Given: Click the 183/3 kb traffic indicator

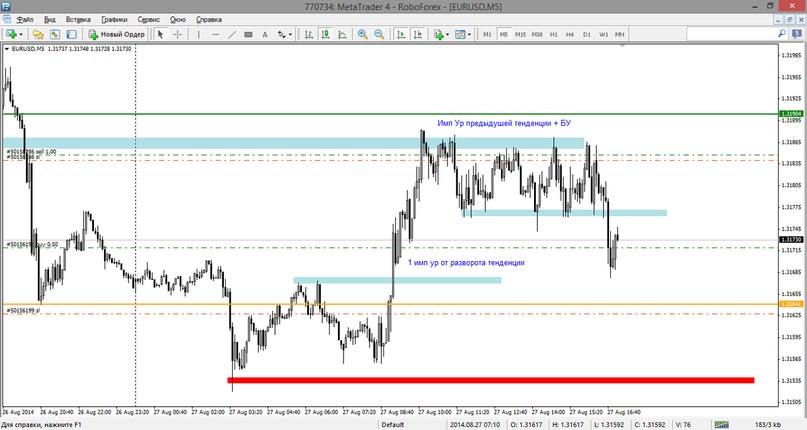Looking at the screenshot, I should (769, 425).
